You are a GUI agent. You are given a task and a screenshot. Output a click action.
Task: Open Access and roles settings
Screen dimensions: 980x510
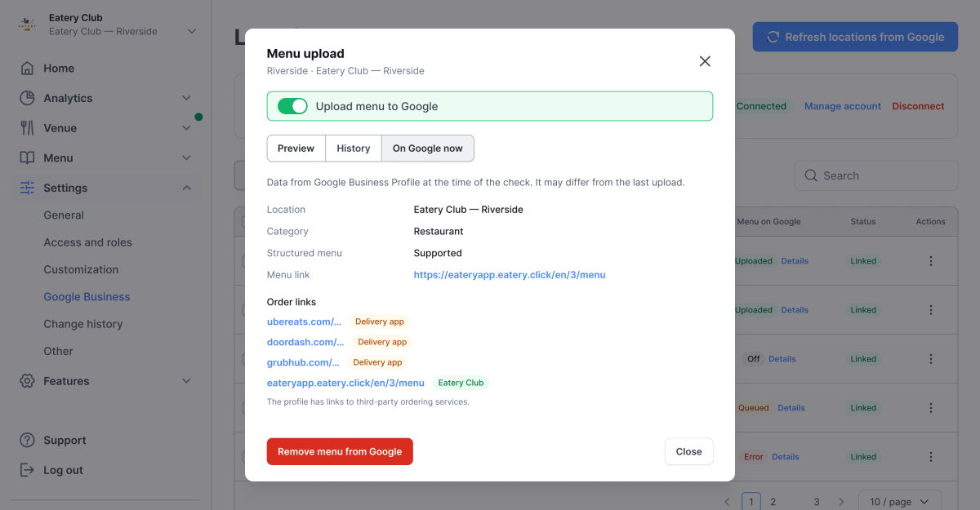(87, 242)
